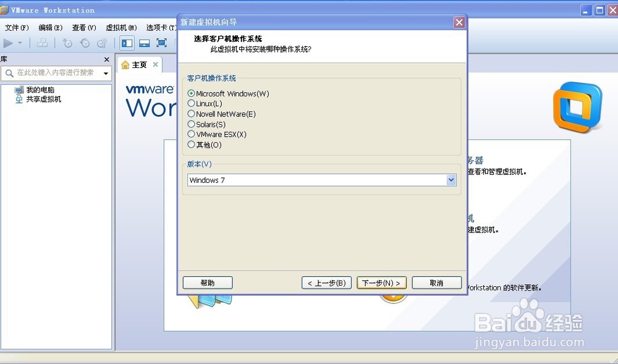Open the 虚拟机(M) menu

[121, 28]
